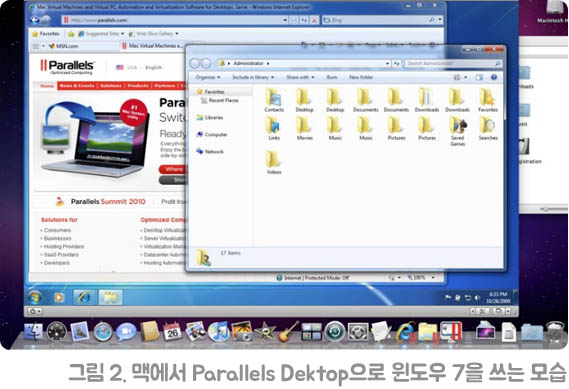
Task: Open the Videos folder
Action: pos(274,162)
